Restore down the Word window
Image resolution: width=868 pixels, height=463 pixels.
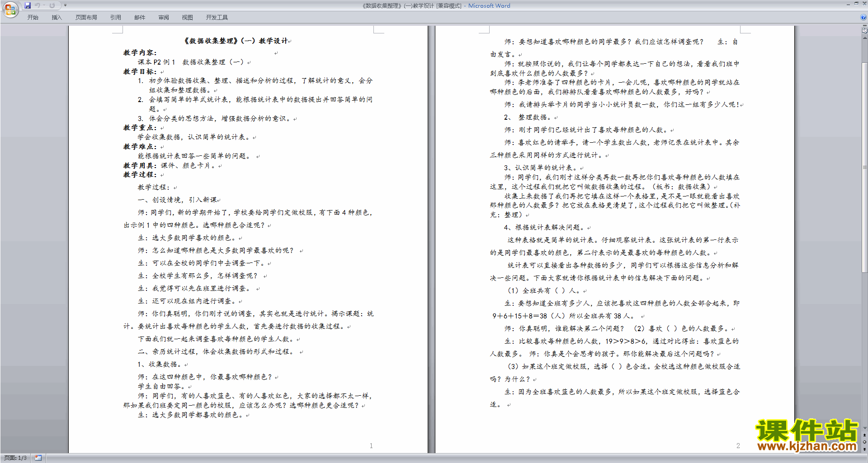(856, 4)
